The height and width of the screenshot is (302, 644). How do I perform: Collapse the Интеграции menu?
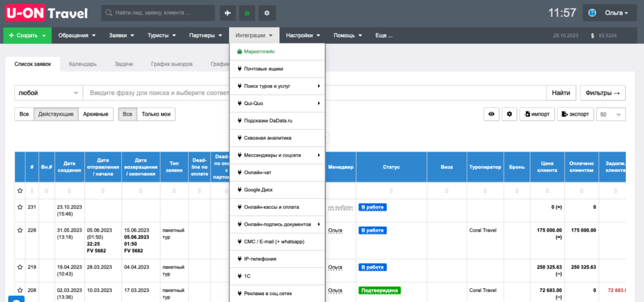[254, 35]
